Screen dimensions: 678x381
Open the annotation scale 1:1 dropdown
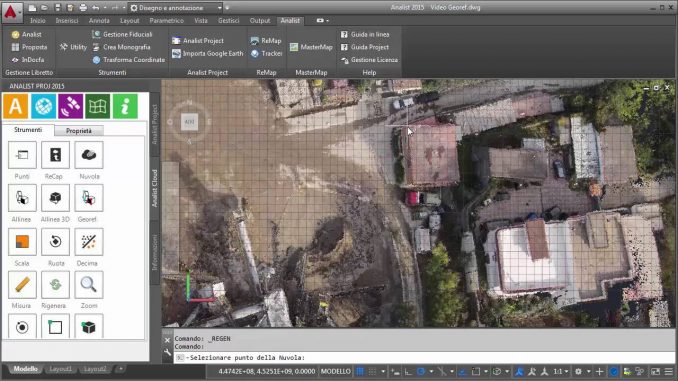coord(561,371)
